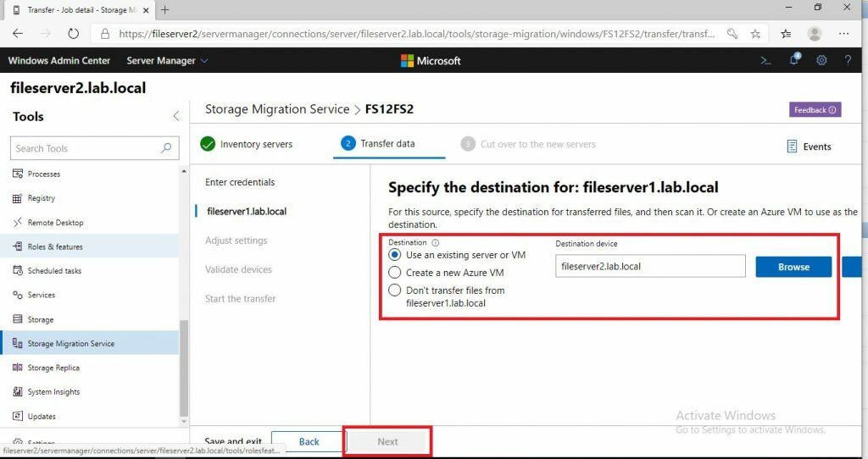Open the browser profile avatar
Screen dimensions: 868x459
(815, 34)
